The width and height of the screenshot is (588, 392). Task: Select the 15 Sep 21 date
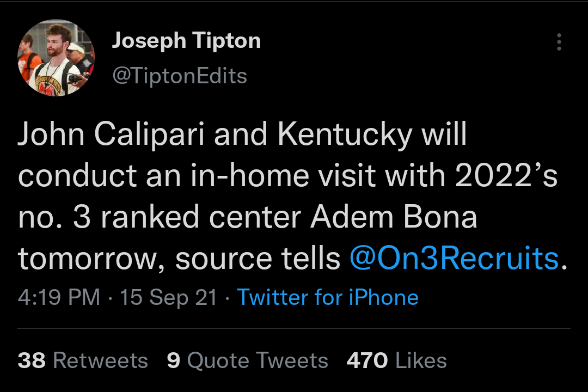[168, 297]
